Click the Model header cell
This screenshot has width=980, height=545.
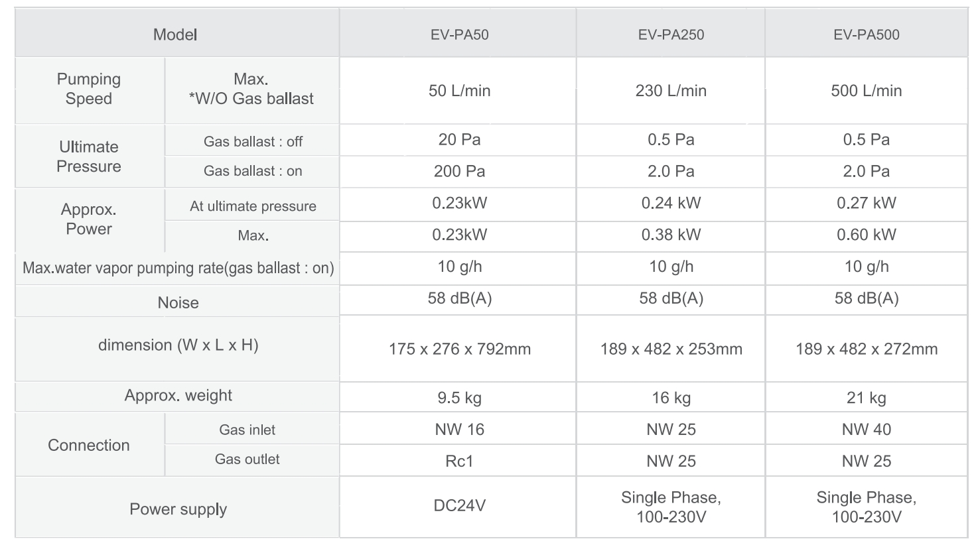(x=175, y=35)
